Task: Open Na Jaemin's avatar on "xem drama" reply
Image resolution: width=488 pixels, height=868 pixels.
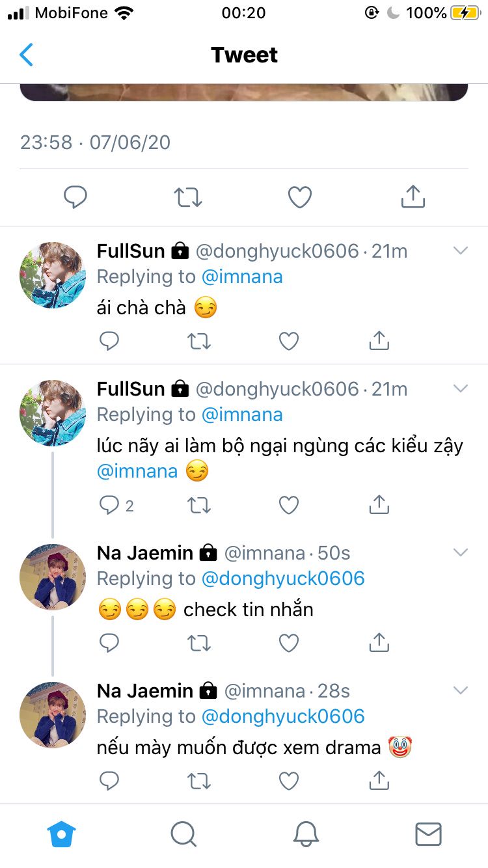Action: click(53, 714)
